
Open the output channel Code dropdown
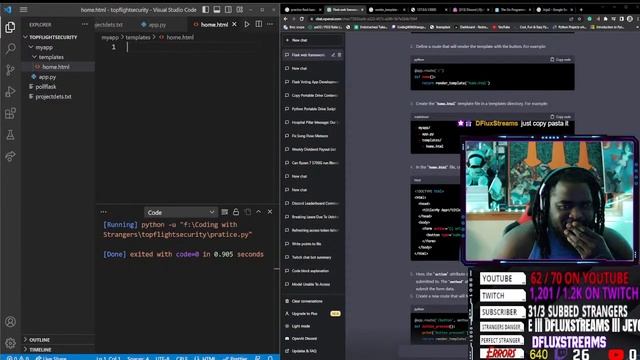(x=180, y=212)
